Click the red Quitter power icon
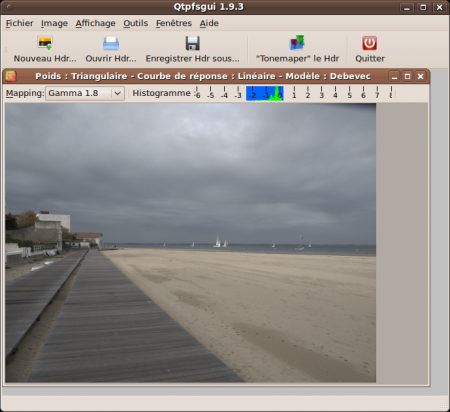This screenshot has height=412, width=450. [x=370, y=43]
